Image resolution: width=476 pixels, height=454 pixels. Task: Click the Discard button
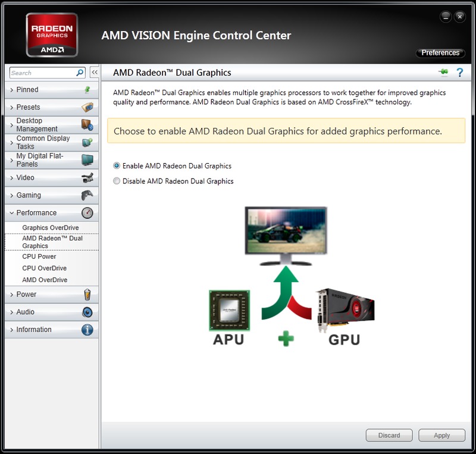[389, 435]
